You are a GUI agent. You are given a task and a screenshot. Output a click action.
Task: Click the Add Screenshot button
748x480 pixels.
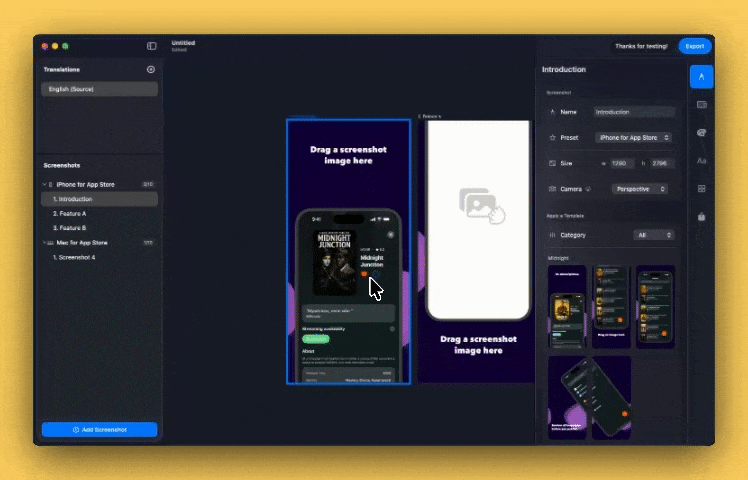click(99, 430)
